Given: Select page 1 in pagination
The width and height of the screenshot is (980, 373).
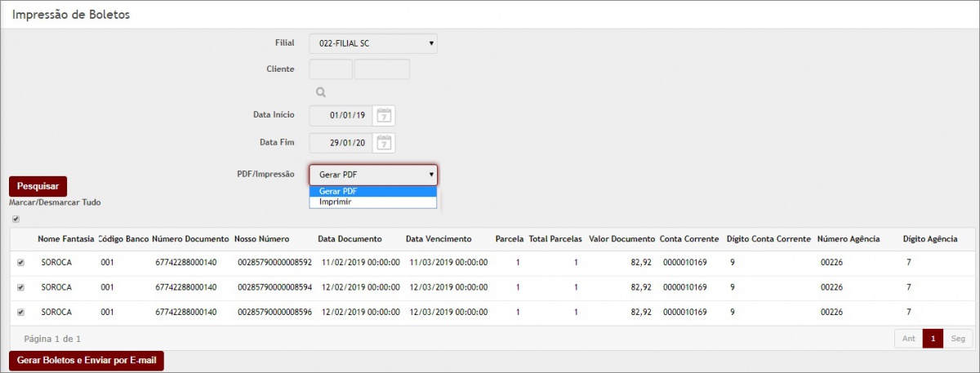Looking at the screenshot, I should 933,338.
